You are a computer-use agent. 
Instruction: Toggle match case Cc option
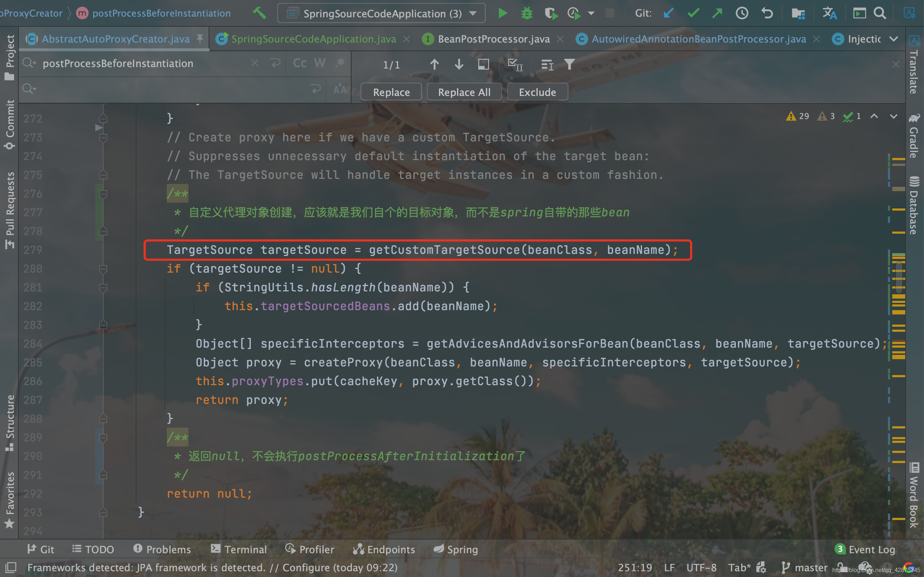click(299, 63)
